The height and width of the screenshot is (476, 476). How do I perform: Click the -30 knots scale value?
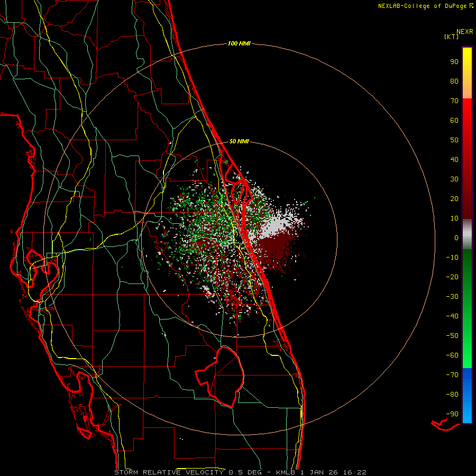[x=452, y=297]
